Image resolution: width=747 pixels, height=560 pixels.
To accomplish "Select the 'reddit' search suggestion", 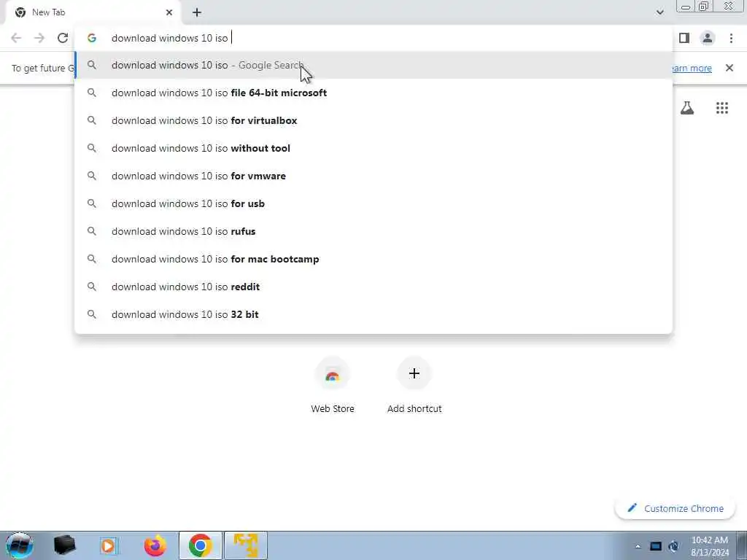I will tap(373, 287).
